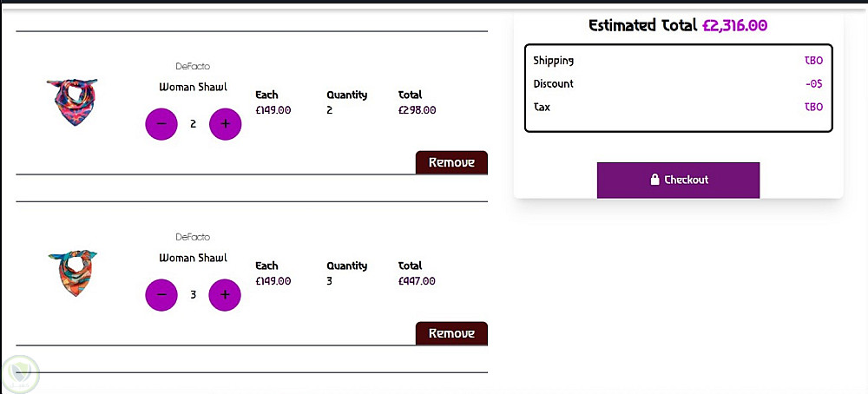The width and height of the screenshot is (868, 394).
Task: Proceed with the Checkout button
Action: pos(678,180)
